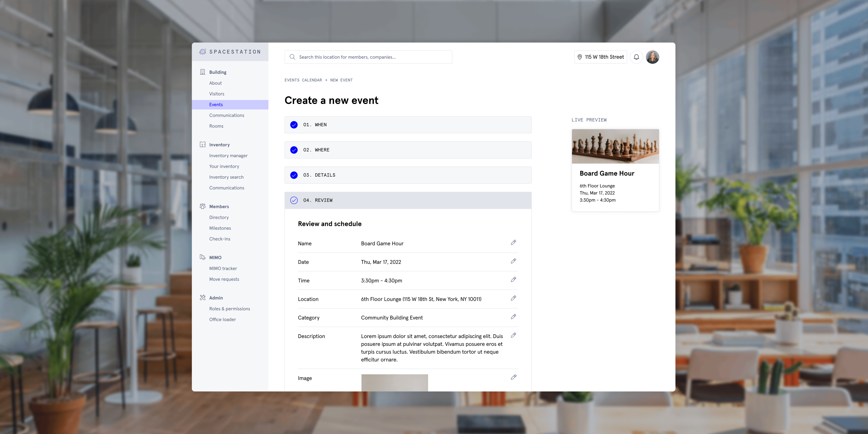Click the Building section icon

203,72
